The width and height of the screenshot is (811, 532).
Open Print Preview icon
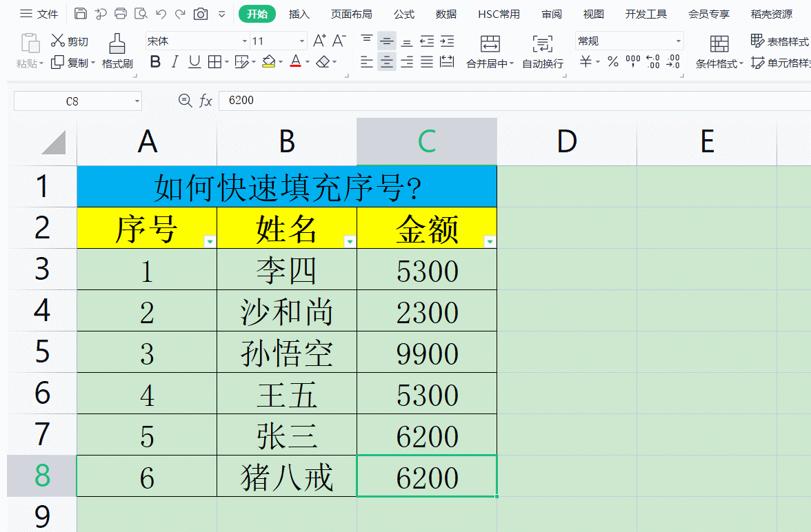click(x=141, y=14)
